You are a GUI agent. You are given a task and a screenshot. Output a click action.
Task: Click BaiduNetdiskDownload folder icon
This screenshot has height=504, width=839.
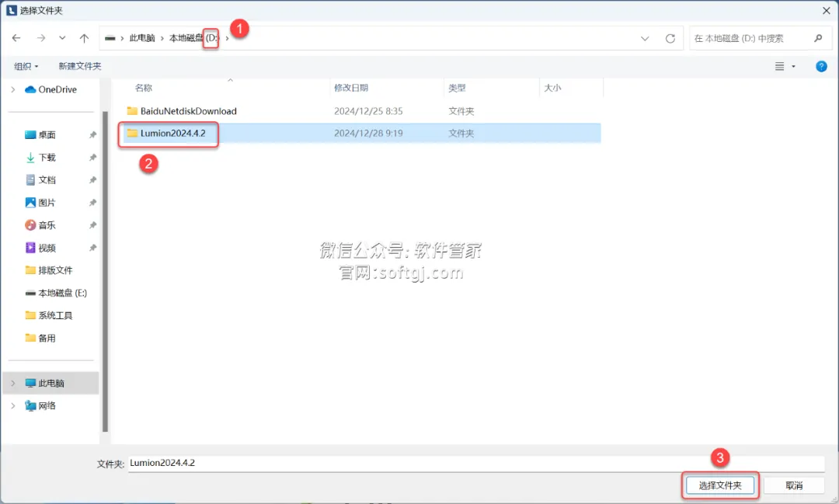coord(132,111)
